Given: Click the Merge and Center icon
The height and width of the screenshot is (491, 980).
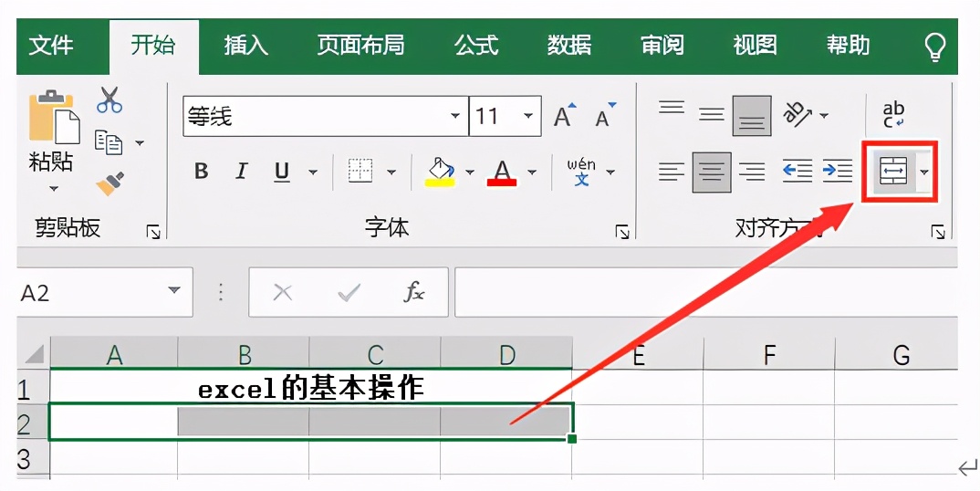Looking at the screenshot, I should (x=893, y=172).
